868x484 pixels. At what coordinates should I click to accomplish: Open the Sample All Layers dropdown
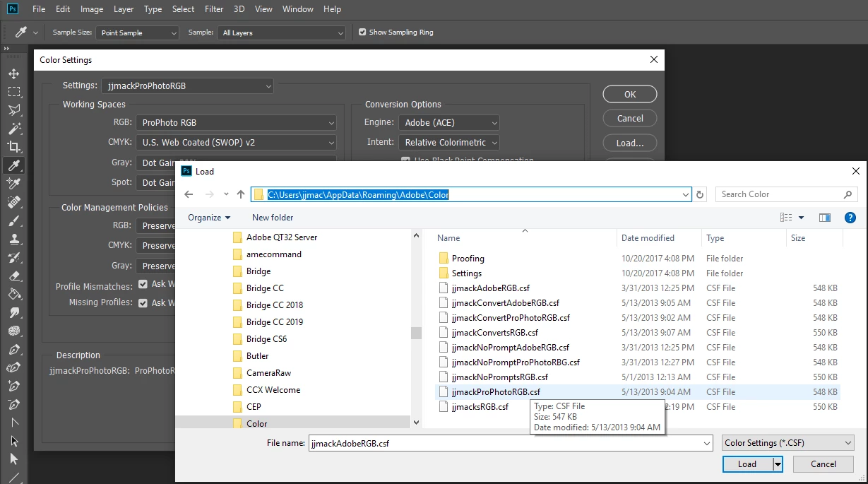pos(282,33)
